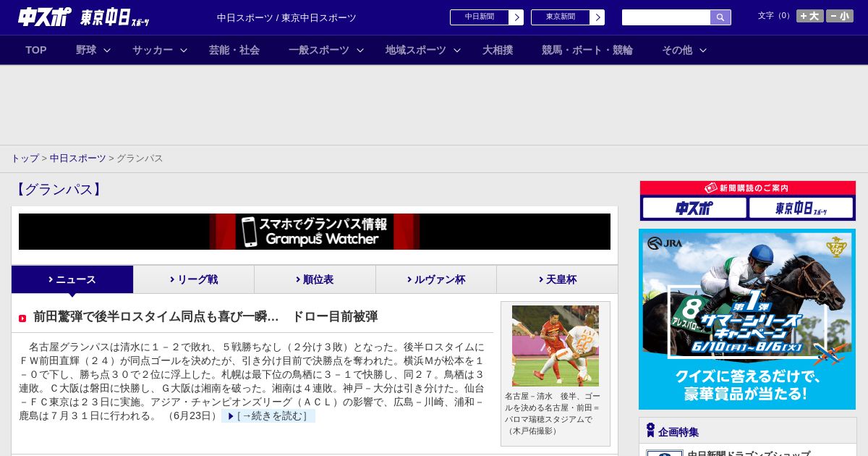Open 芸能・社会 menu item
This screenshot has width=868, height=456.
pyautogui.click(x=234, y=50)
